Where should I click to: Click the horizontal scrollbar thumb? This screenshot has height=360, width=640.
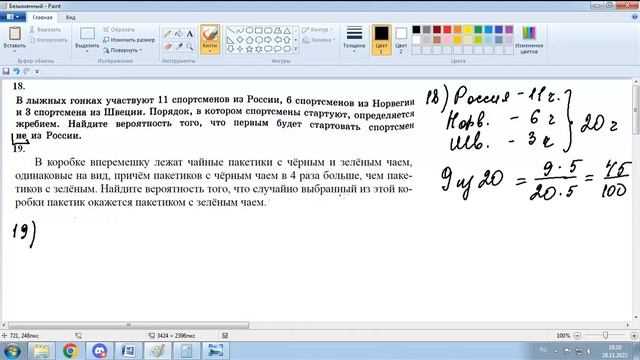[128, 325]
